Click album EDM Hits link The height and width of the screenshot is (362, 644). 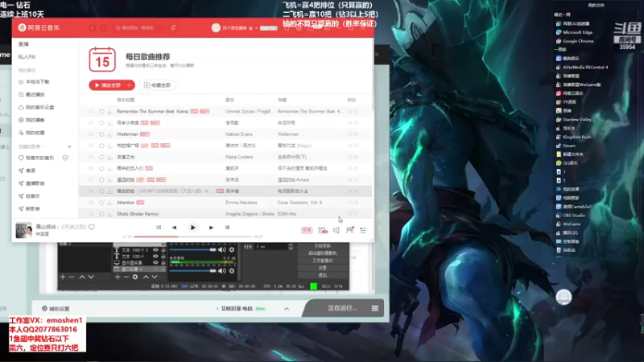coord(287,214)
